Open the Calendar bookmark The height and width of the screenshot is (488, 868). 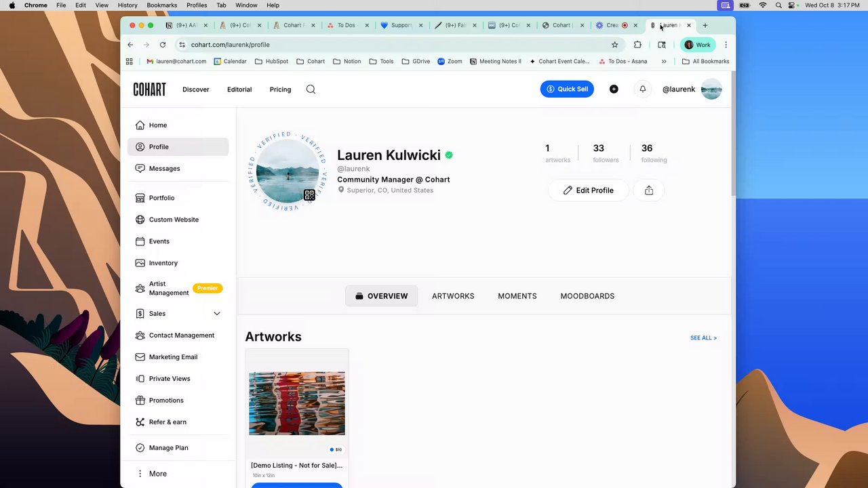click(231, 61)
